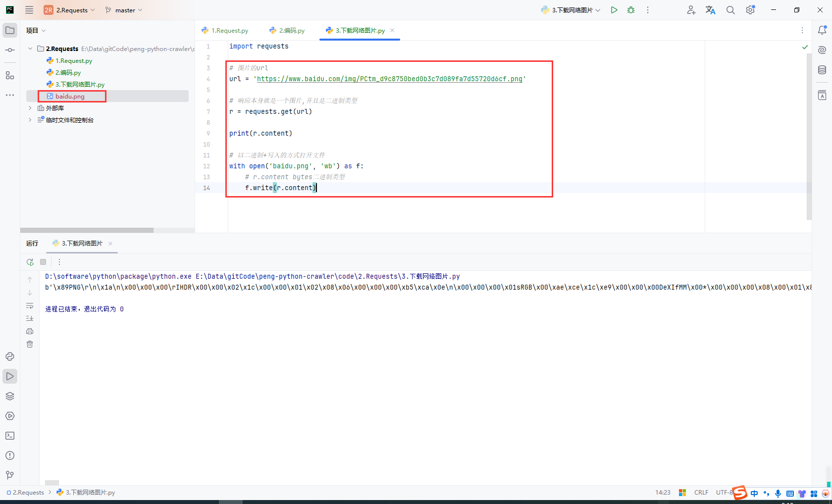Click the project panel horizontal scrollbar
The width and height of the screenshot is (832, 504).
tap(87, 230)
